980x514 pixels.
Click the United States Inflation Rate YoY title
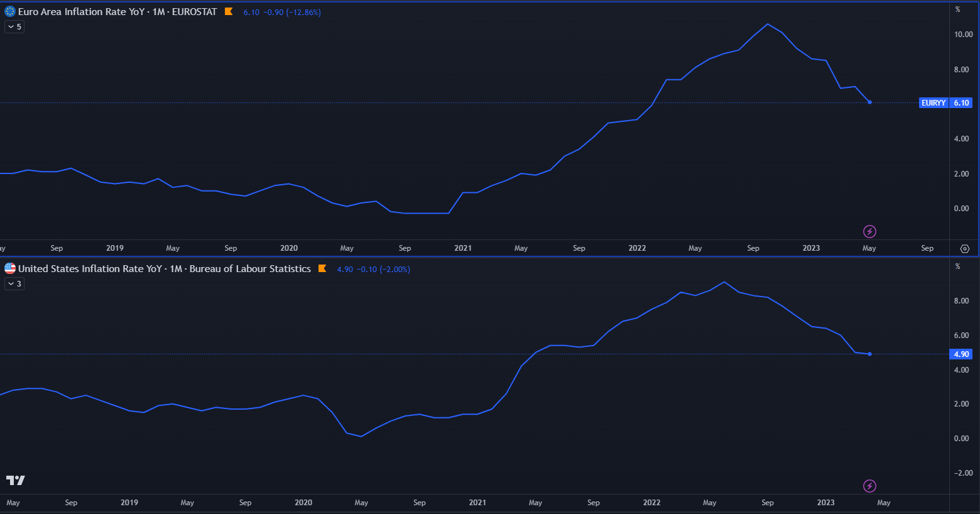[164, 268]
